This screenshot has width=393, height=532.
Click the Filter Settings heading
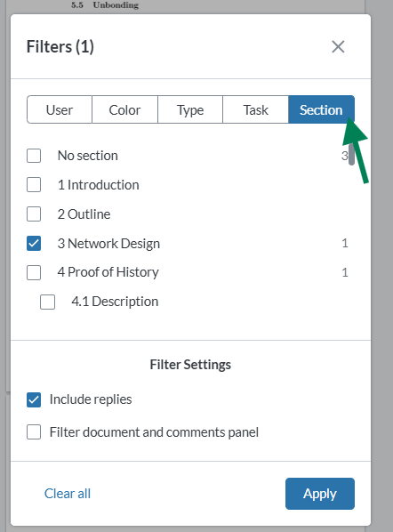click(x=190, y=365)
